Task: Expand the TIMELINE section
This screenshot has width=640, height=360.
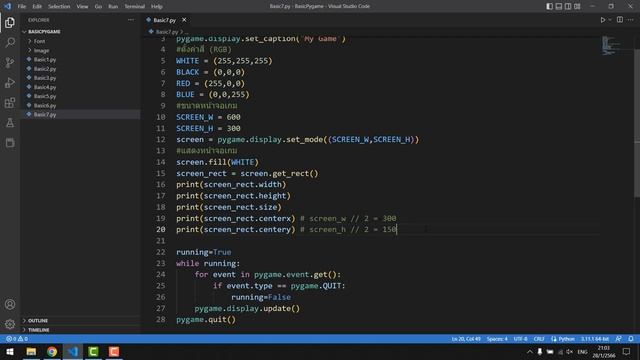Action: pyautogui.click(x=39, y=330)
